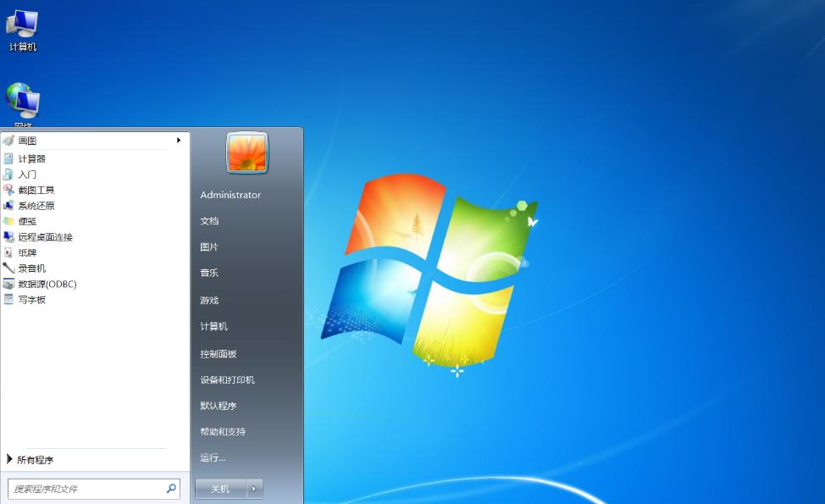Click 运行... run command
This screenshot has width=825, height=504.
(213, 457)
